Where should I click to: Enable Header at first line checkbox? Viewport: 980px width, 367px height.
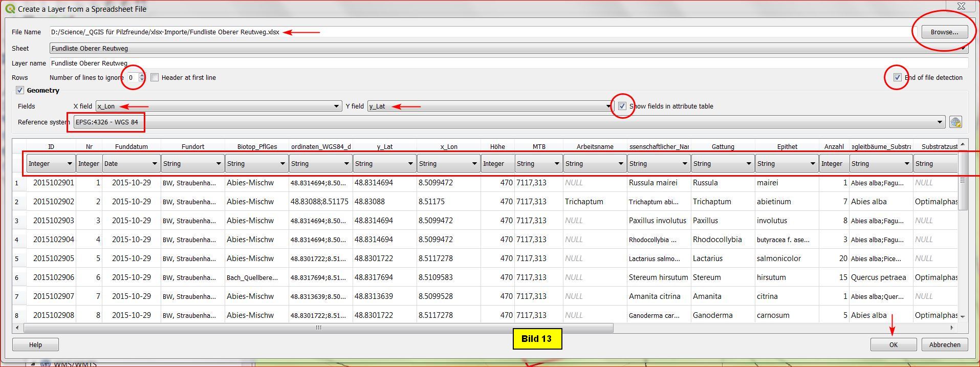tap(155, 78)
